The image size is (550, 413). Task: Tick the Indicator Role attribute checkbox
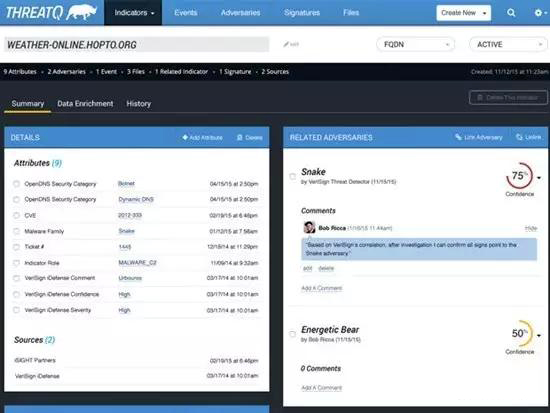point(16,262)
